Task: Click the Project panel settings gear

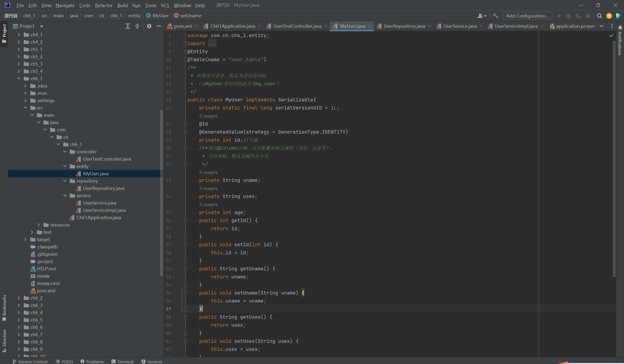Action: pos(149,26)
